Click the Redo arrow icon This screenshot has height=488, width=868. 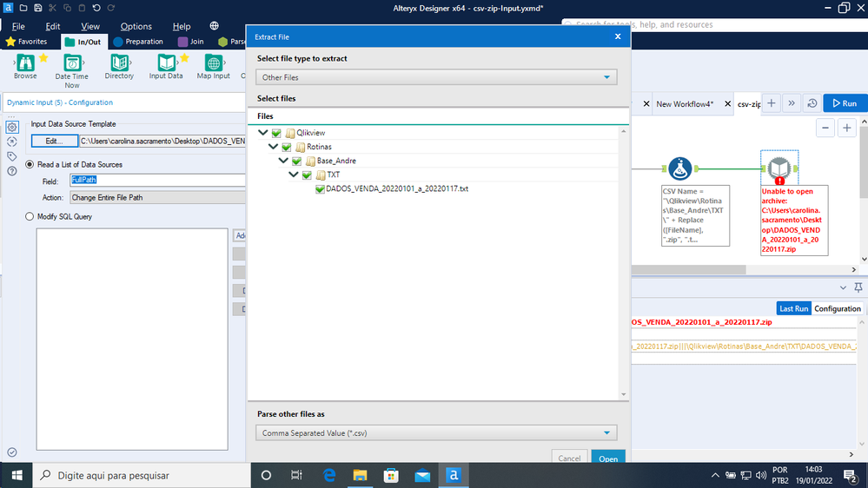point(111,8)
